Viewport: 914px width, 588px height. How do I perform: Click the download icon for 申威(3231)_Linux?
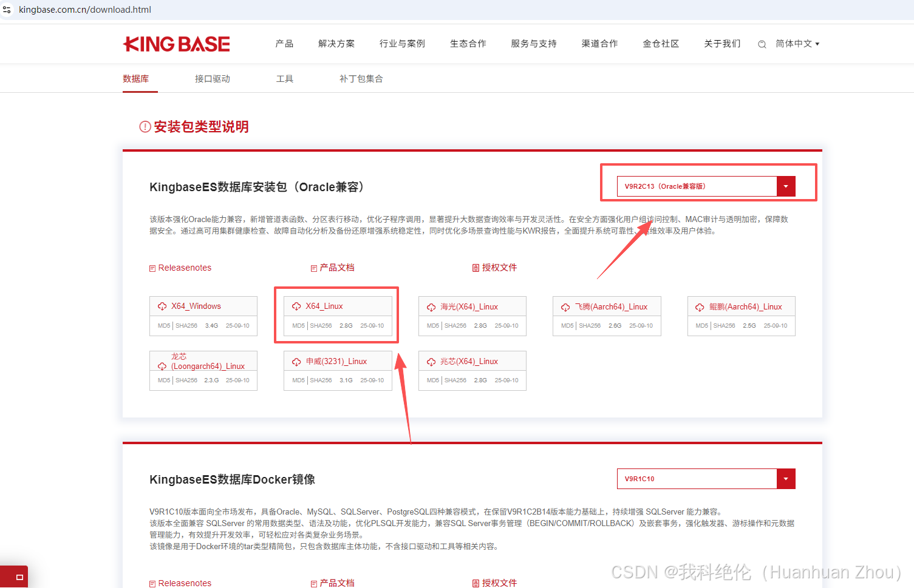click(296, 362)
